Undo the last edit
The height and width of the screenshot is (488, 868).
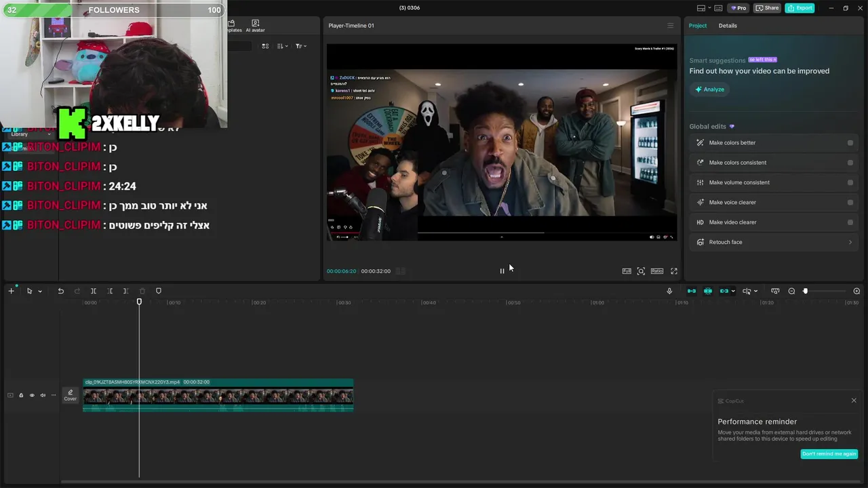[x=60, y=291]
